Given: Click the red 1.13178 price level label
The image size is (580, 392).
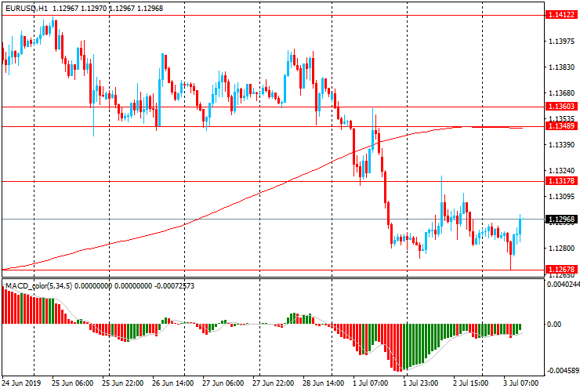Looking at the screenshot, I should point(561,181).
